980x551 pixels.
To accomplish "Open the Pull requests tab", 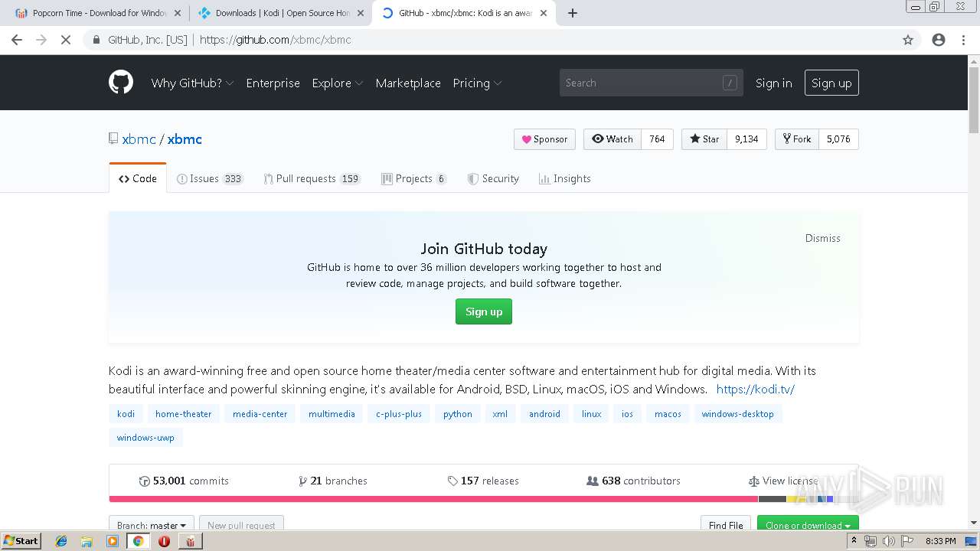I will point(312,178).
